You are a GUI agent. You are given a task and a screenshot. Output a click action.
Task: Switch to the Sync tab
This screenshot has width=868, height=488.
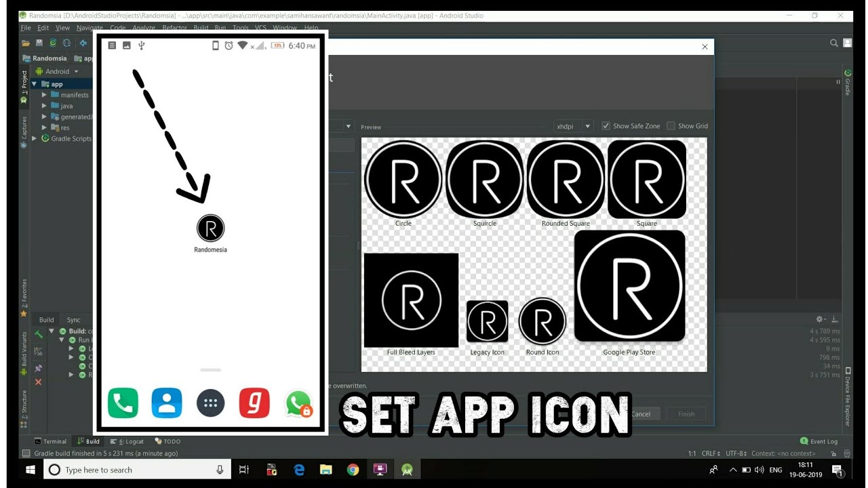(73, 320)
